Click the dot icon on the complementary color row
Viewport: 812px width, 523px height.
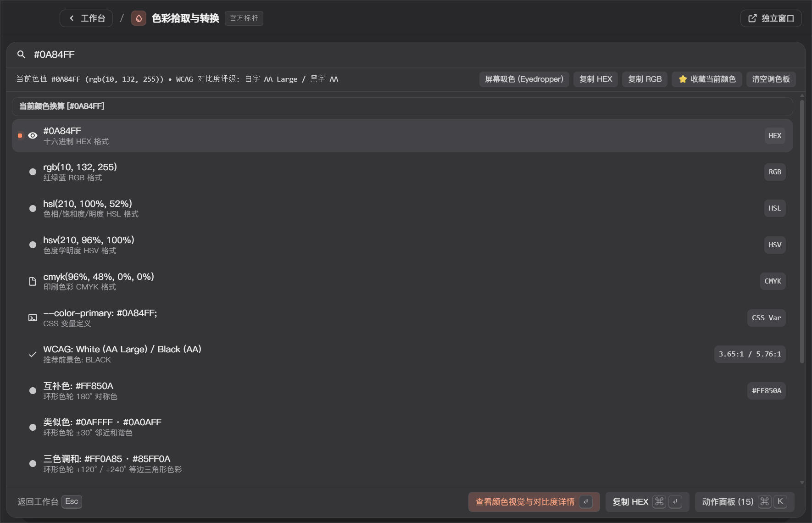point(33,391)
